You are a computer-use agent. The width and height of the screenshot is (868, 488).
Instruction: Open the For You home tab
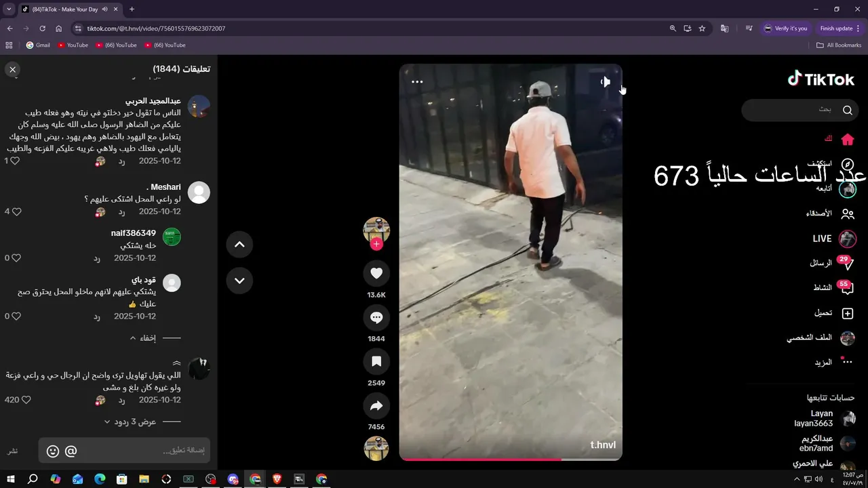840,139
